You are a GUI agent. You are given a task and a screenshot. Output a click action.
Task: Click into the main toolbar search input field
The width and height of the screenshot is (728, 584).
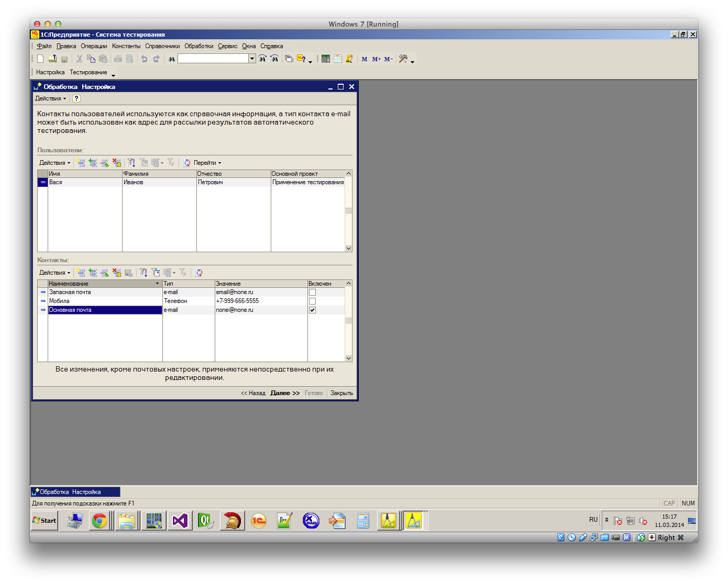[x=213, y=59]
